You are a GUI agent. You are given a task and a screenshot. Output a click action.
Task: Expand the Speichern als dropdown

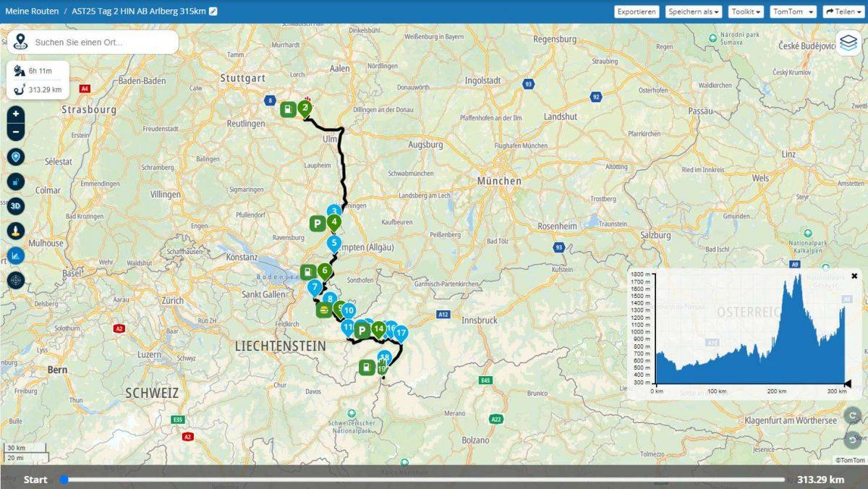coord(693,12)
